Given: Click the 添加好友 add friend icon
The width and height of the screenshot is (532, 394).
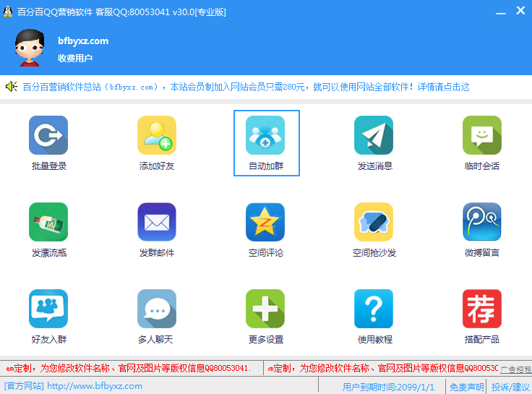Looking at the screenshot, I should tap(157, 135).
